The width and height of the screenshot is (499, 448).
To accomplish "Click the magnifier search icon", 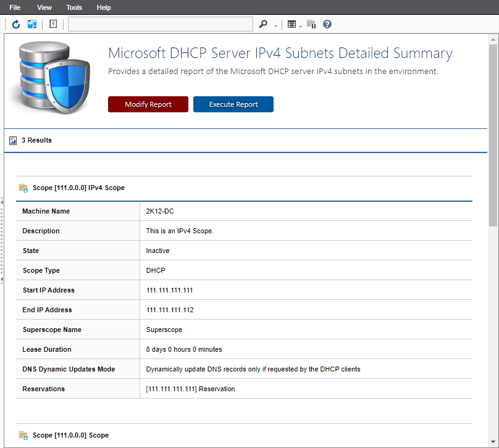I will 263,24.
